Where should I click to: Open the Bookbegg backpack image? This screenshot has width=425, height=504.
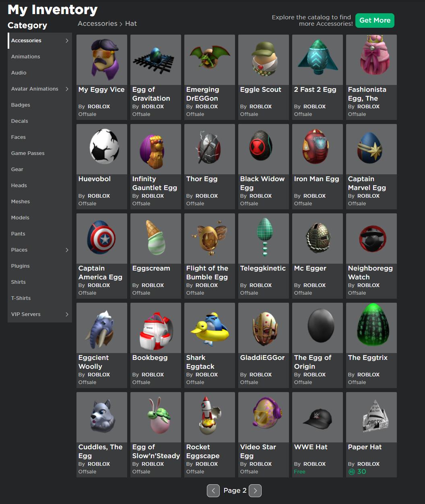click(156, 328)
